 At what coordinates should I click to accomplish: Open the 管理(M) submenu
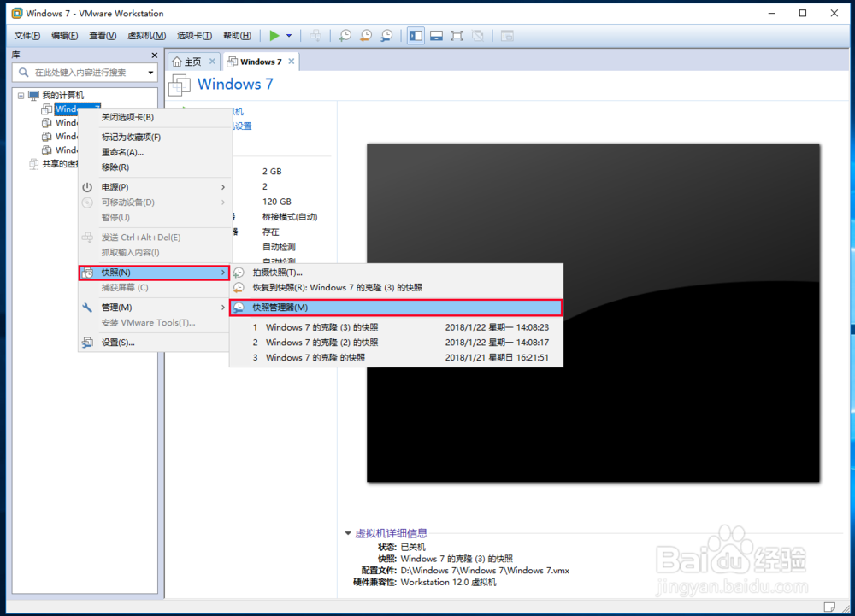pos(155,308)
